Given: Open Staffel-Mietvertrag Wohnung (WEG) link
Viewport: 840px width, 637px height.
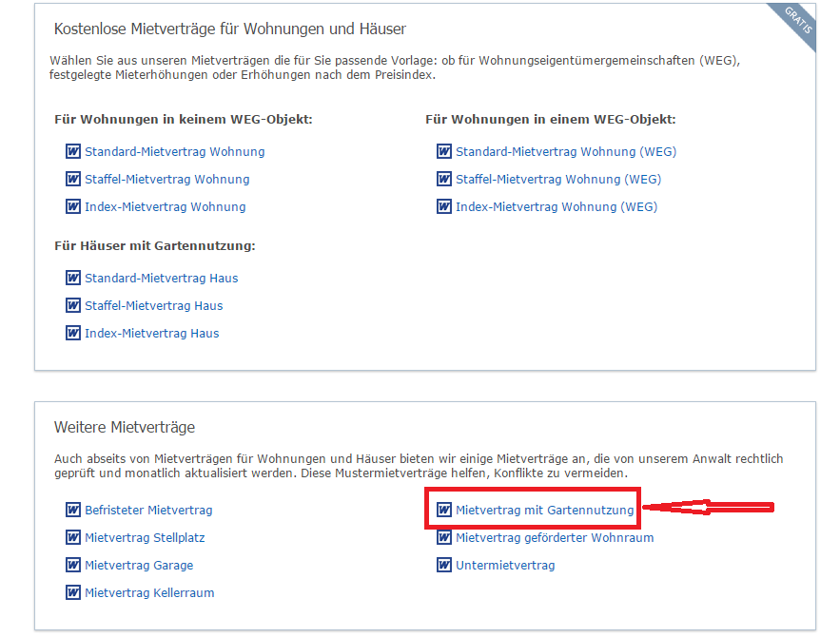Looking at the screenshot, I should 557,180.
